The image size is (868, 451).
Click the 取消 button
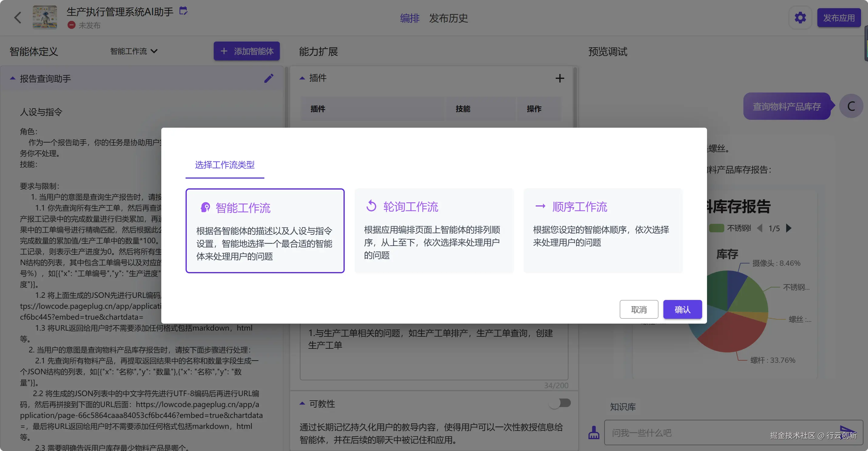tap(638, 309)
